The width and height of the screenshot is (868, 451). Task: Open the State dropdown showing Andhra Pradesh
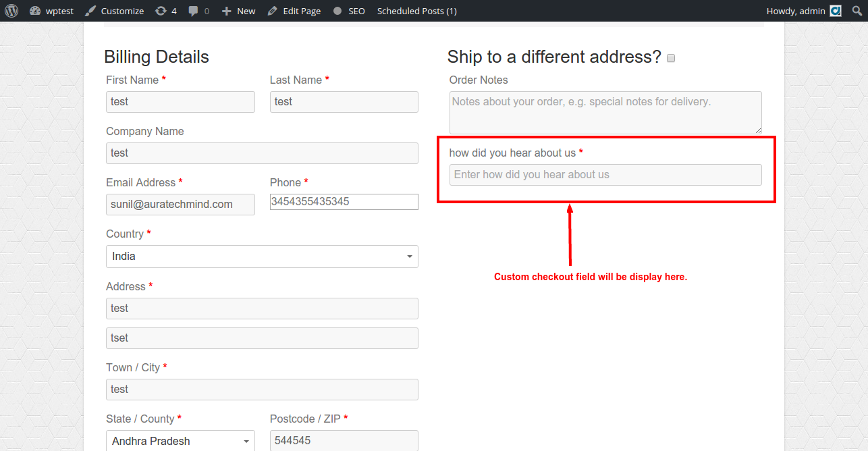pos(180,441)
